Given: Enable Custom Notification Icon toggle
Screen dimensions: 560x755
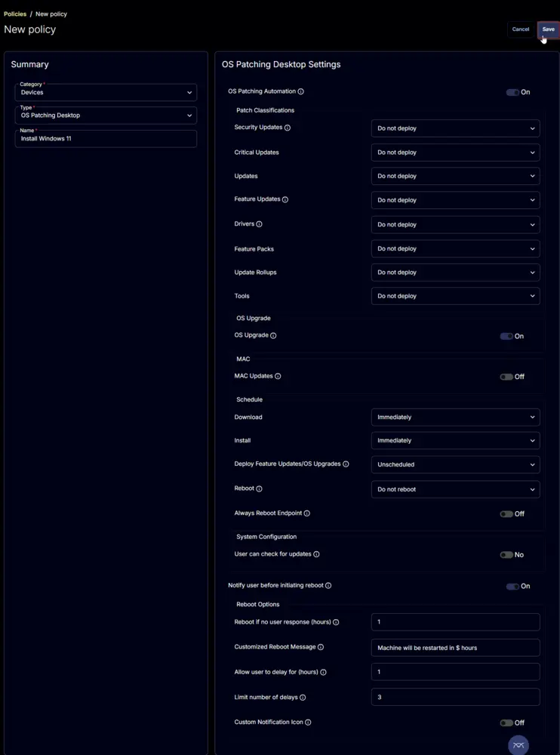Looking at the screenshot, I should coord(506,723).
